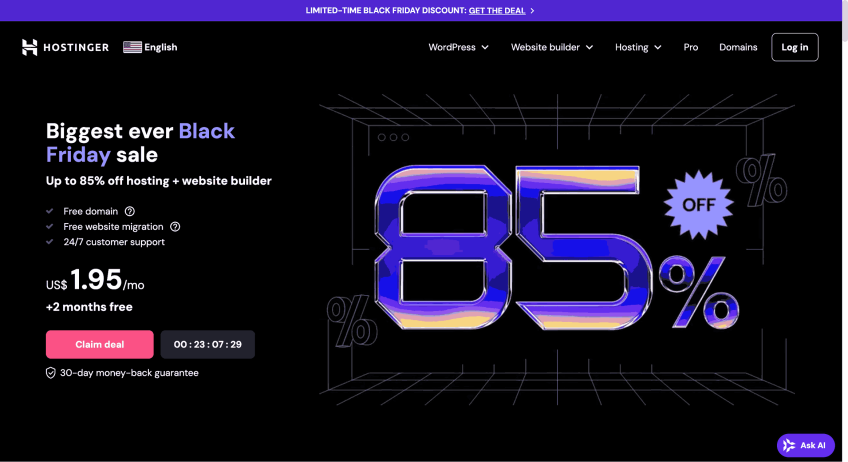Click the Free website migration info icon
Viewport: 848px width, 462px height.
click(x=175, y=227)
